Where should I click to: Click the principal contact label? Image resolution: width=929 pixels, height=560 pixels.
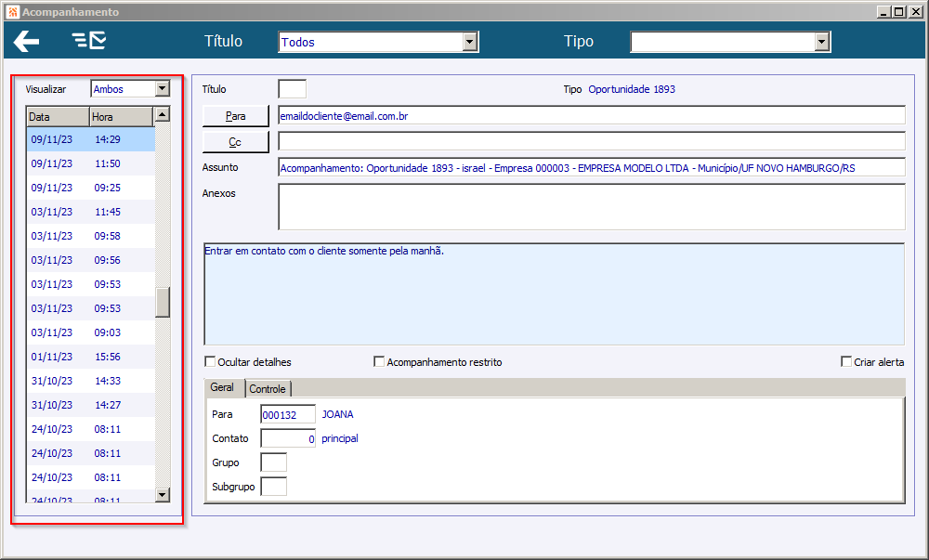pyautogui.click(x=340, y=438)
